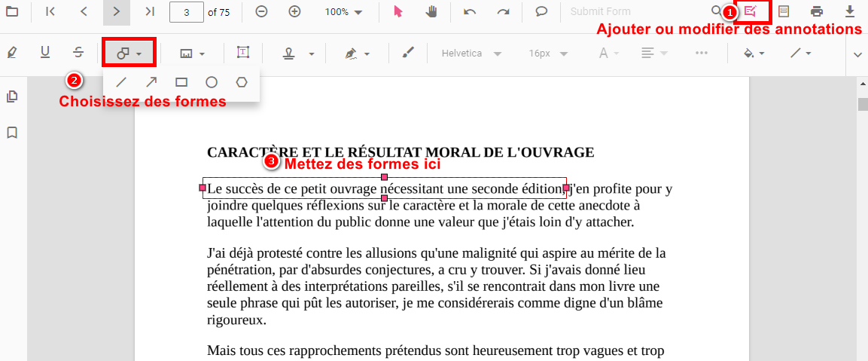This screenshot has height=361, width=868.
Task: Open the shapes dropdown menu
Action: [129, 53]
